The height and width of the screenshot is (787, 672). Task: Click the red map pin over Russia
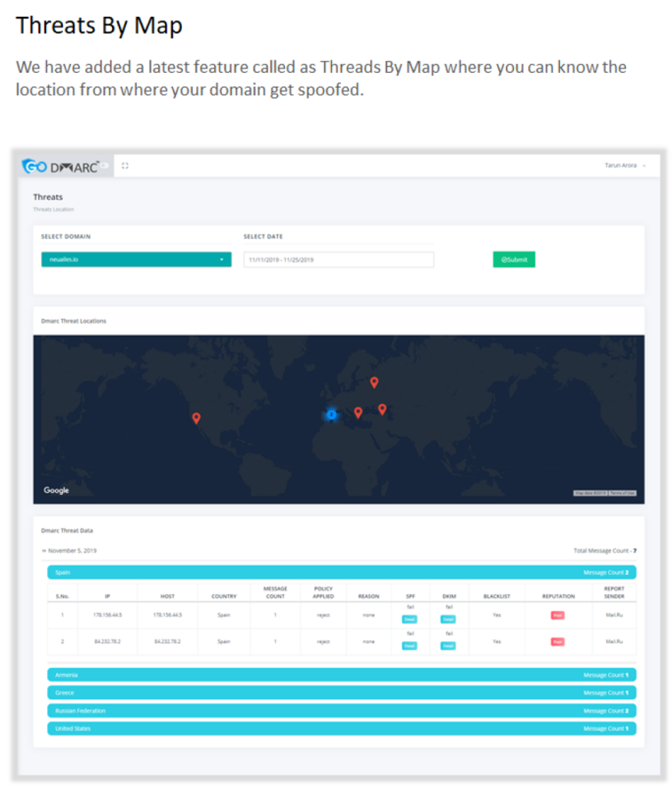pyautogui.click(x=374, y=383)
